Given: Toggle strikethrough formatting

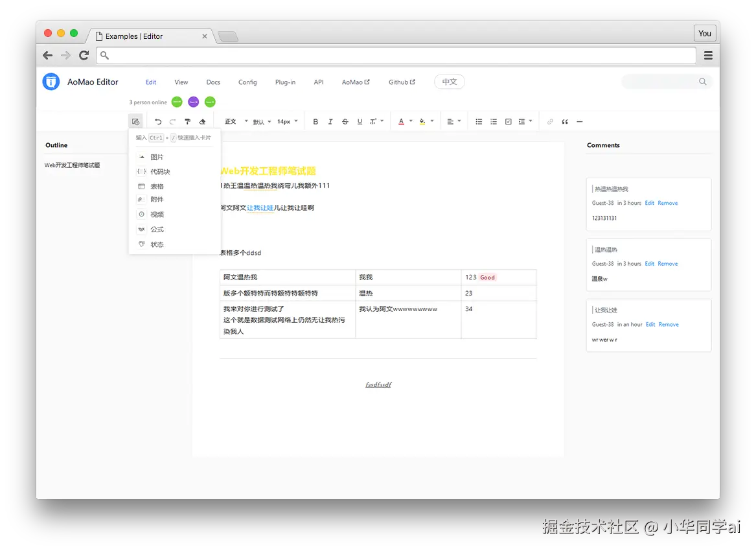Looking at the screenshot, I should pos(345,122).
